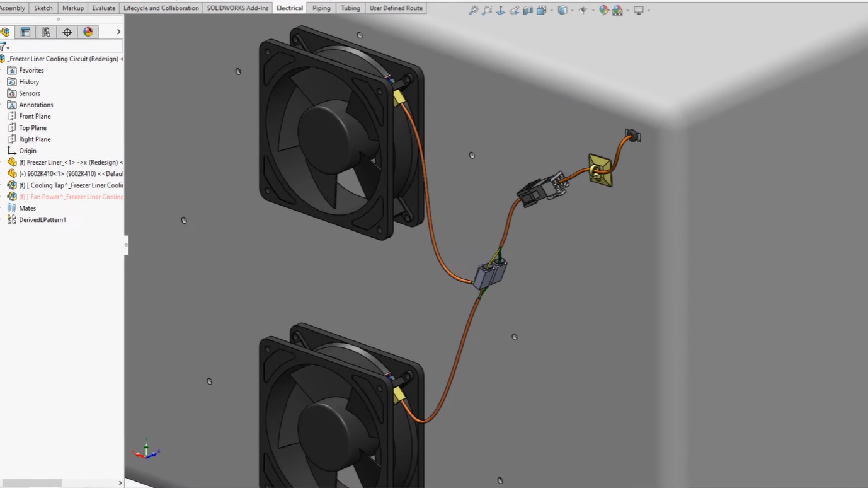Select the Origin item in tree
Screen dimensions: 868x488
(x=22, y=151)
